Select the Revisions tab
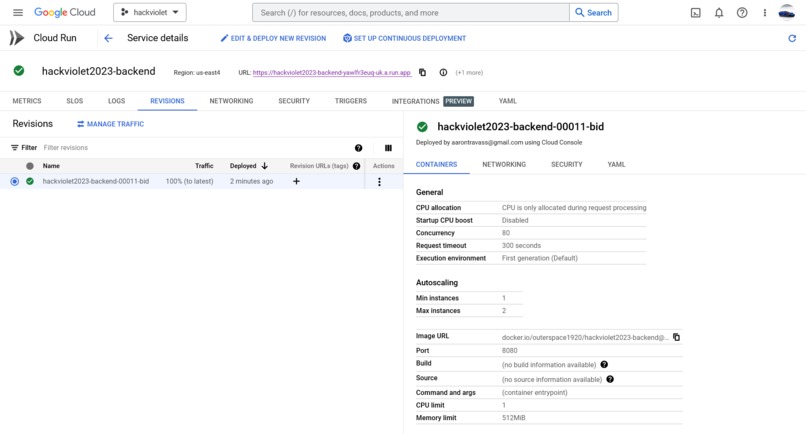Screen dimensions: 806x434 (x=167, y=101)
